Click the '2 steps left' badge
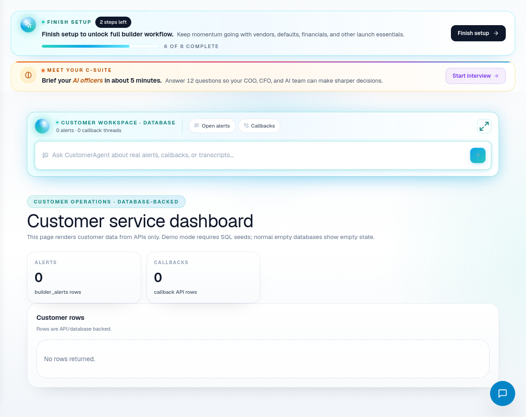Screen dimensions: 526x420 (x=113, y=22)
